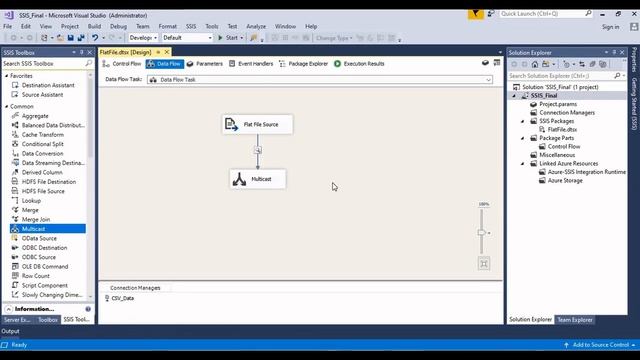Viewport: 640px width, 360px height.
Task: Open FlatFile.dtsx in Solution Explorer
Action: point(562,129)
